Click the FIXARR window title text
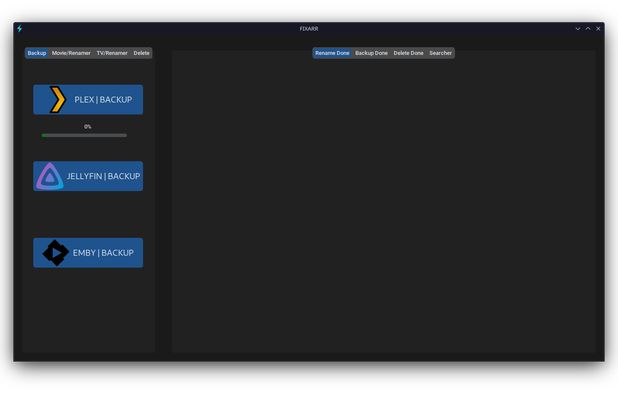This screenshot has width=618, height=394. pyautogui.click(x=309, y=29)
